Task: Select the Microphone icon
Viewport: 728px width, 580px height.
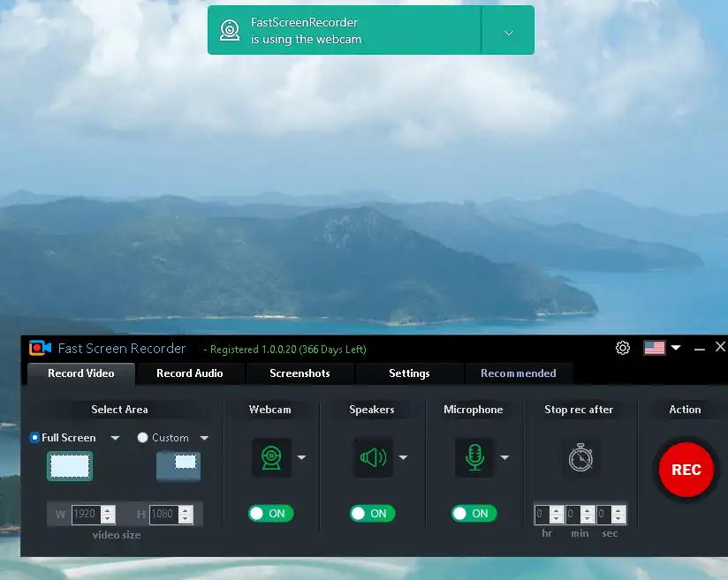Action: [x=474, y=457]
